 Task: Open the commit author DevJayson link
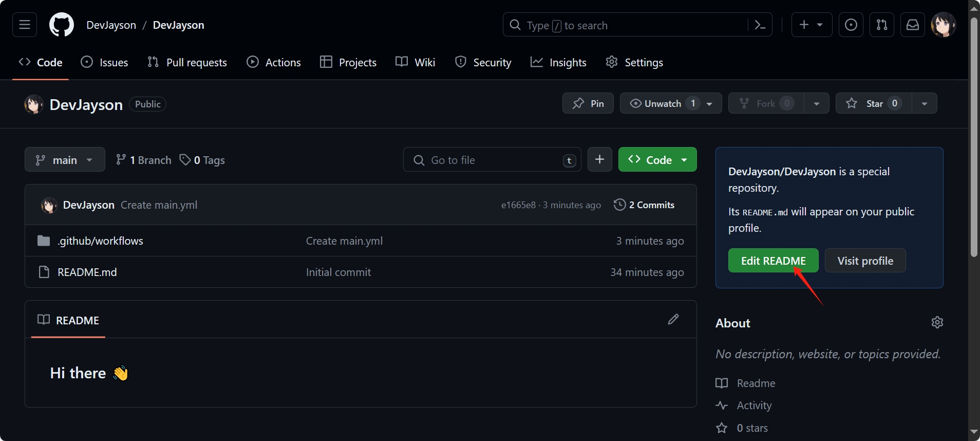[x=88, y=205]
